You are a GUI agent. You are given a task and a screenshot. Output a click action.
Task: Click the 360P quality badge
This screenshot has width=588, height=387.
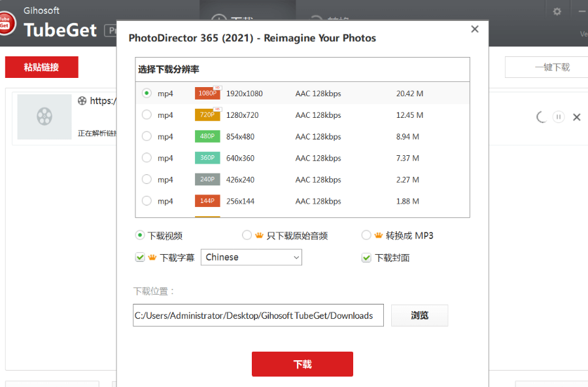click(x=207, y=158)
